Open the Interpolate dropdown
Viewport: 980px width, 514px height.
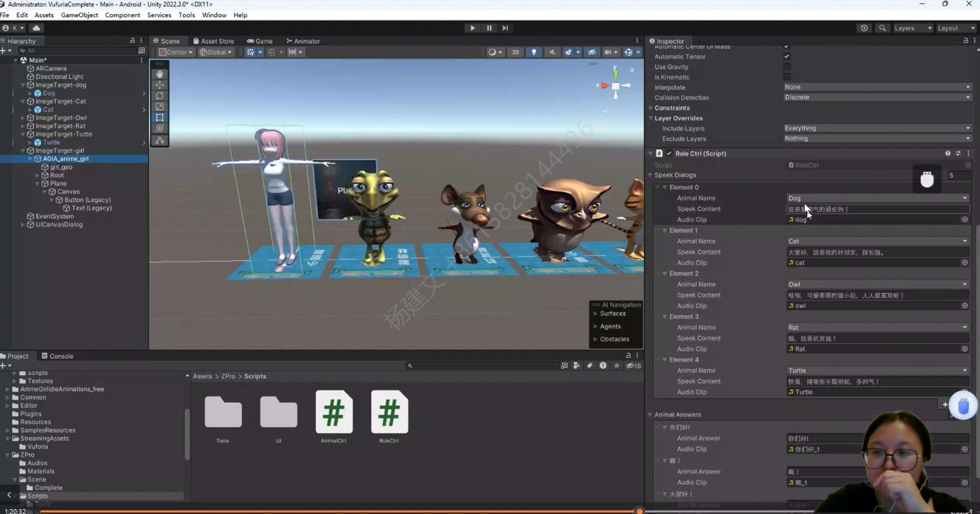click(x=877, y=87)
